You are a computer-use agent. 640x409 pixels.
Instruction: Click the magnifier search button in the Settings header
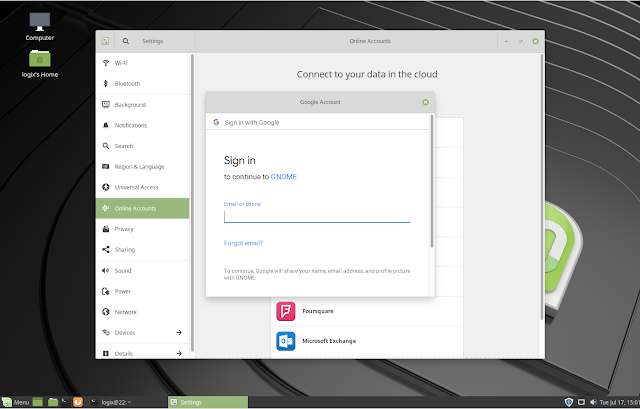[126, 41]
